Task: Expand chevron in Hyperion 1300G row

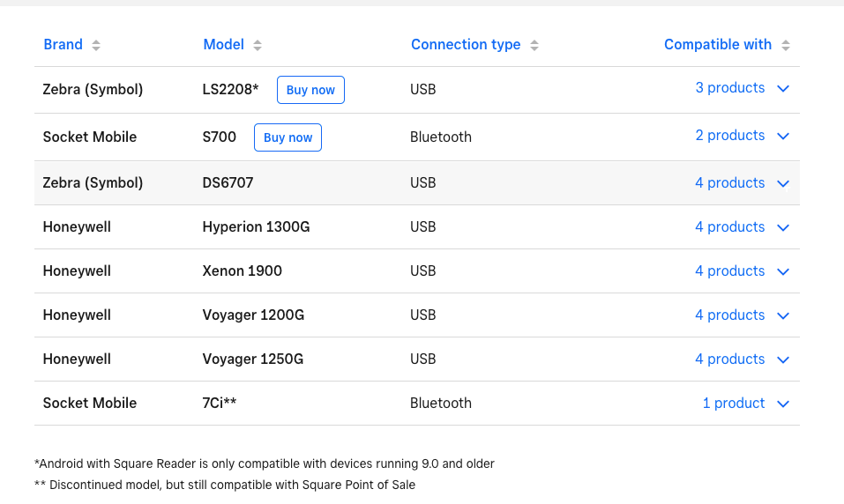Action: click(x=783, y=227)
